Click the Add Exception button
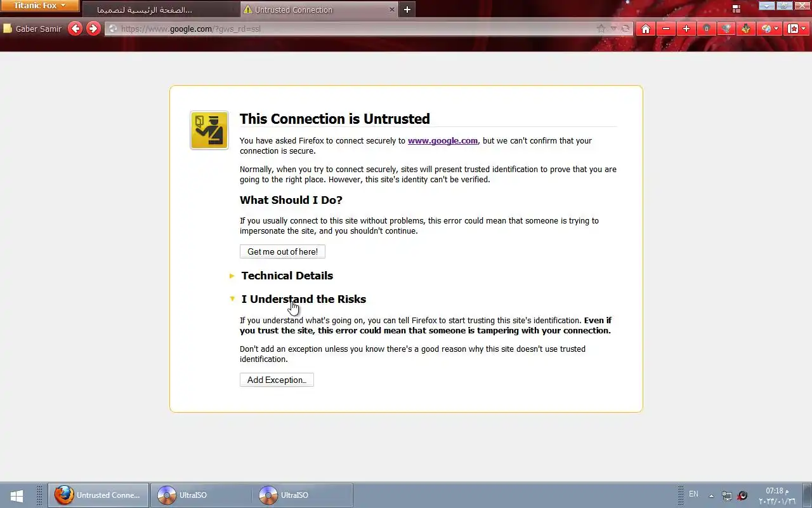Image resolution: width=812 pixels, height=508 pixels. tap(277, 380)
